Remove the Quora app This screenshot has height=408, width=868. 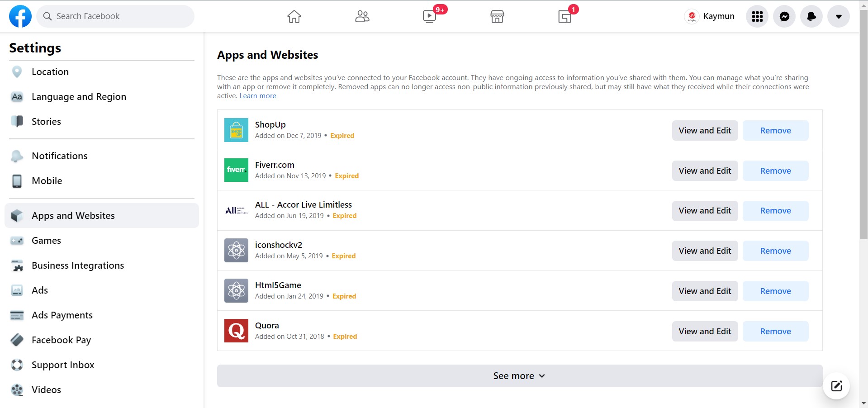coord(775,332)
